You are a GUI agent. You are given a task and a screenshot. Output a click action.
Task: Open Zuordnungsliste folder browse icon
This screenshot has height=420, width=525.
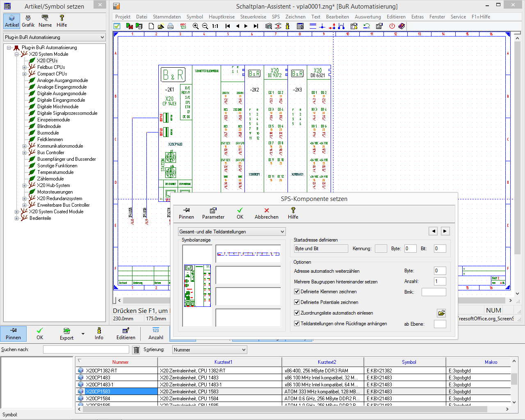(x=441, y=313)
